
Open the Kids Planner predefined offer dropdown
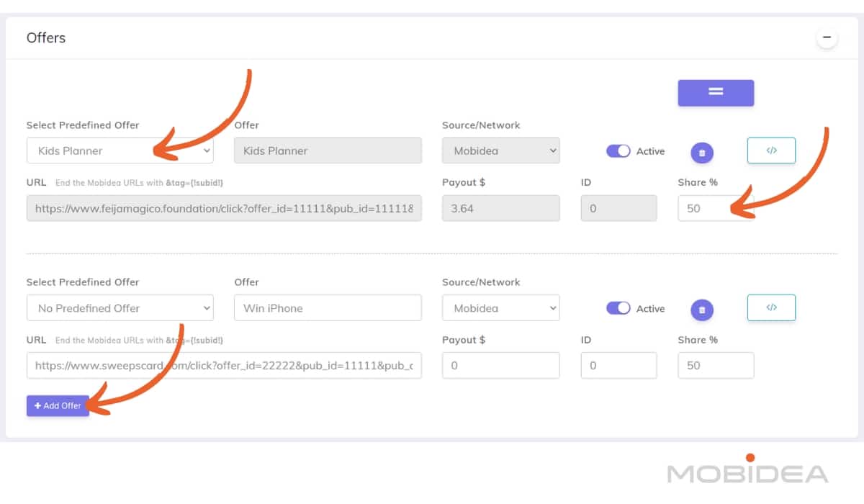120,150
